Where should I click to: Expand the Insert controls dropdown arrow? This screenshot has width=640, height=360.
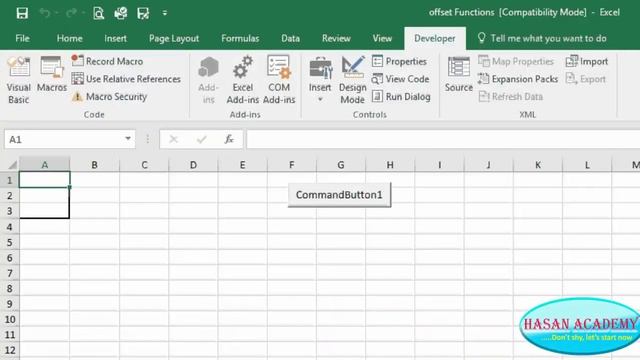tap(320, 99)
